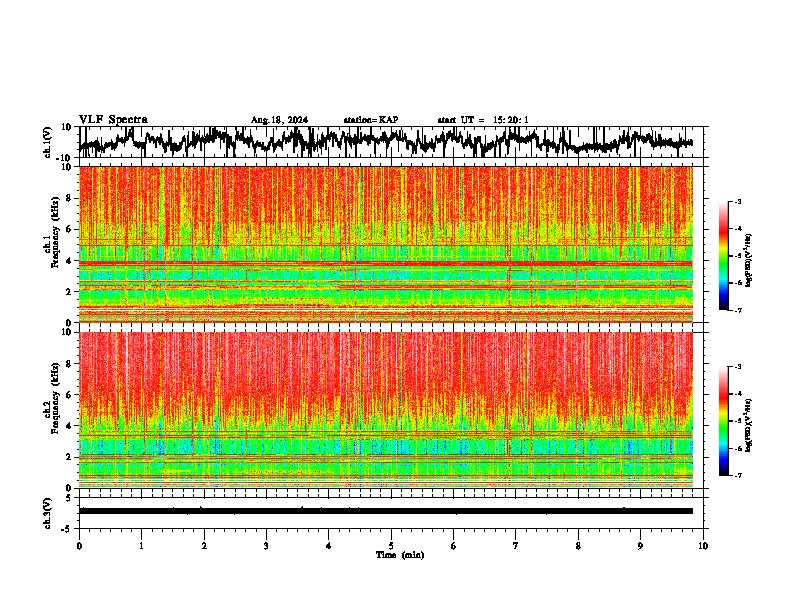The height and width of the screenshot is (612, 792).
Task: Click the ch.2 frequency tick label "2"
Action: click(69, 457)
